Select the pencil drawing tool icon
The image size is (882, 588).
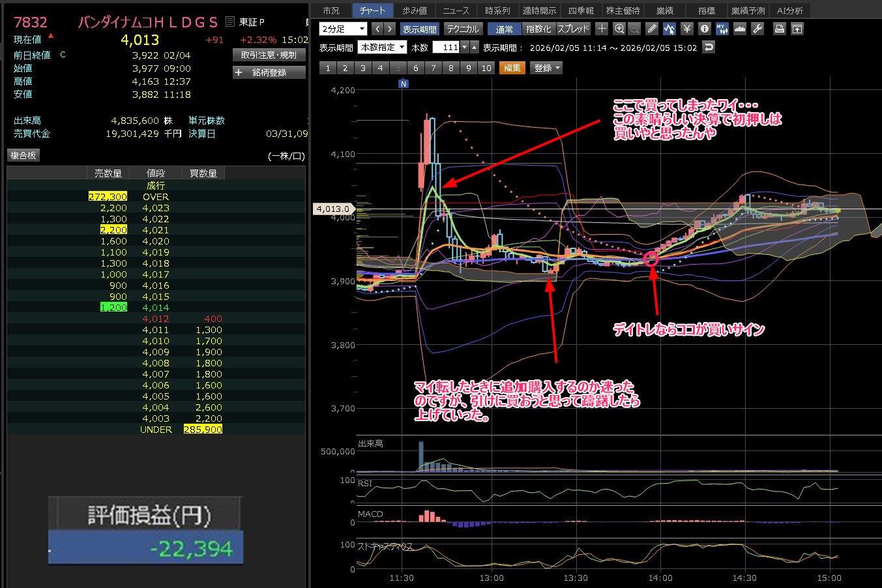(652, 29)
